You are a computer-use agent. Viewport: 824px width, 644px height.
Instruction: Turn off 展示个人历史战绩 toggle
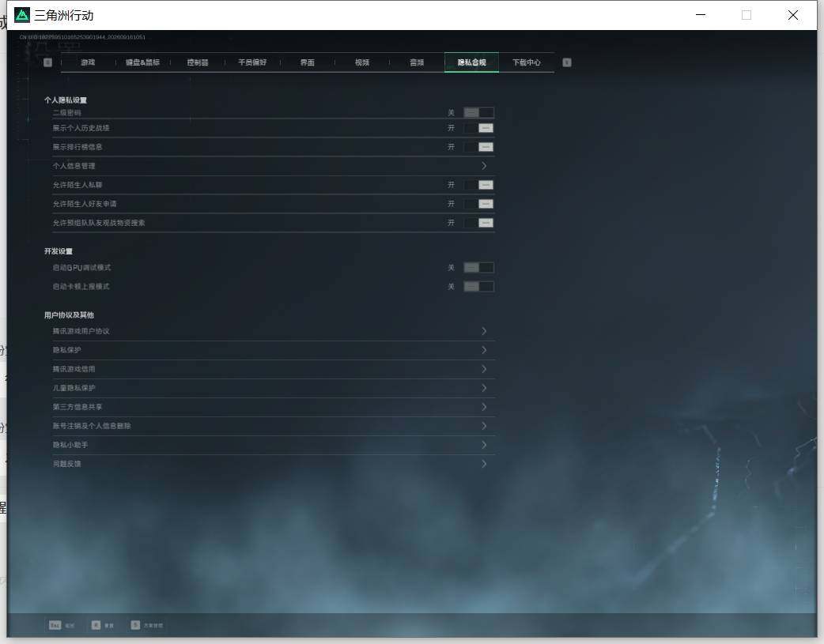(x=478, y=128)
